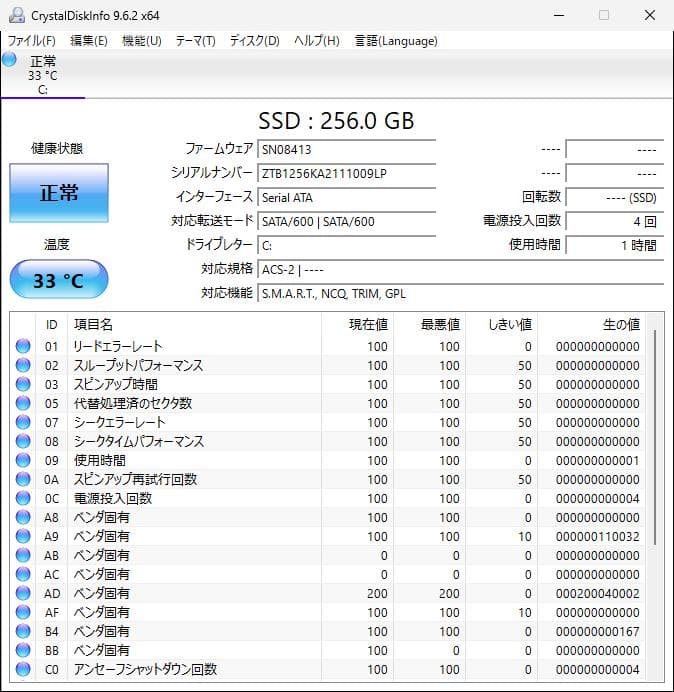Open the テーマ(T) menu
674x692 pixels.
[x=196, y=41]
